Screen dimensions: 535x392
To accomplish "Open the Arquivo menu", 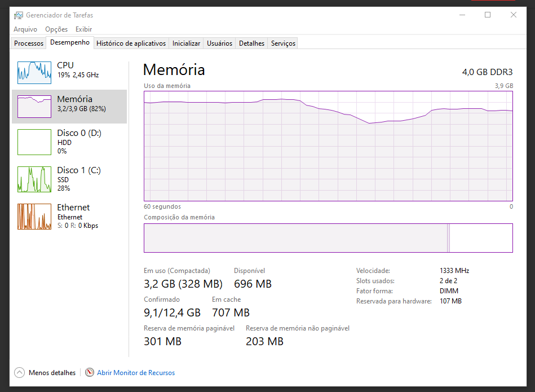I will point(25,29).
